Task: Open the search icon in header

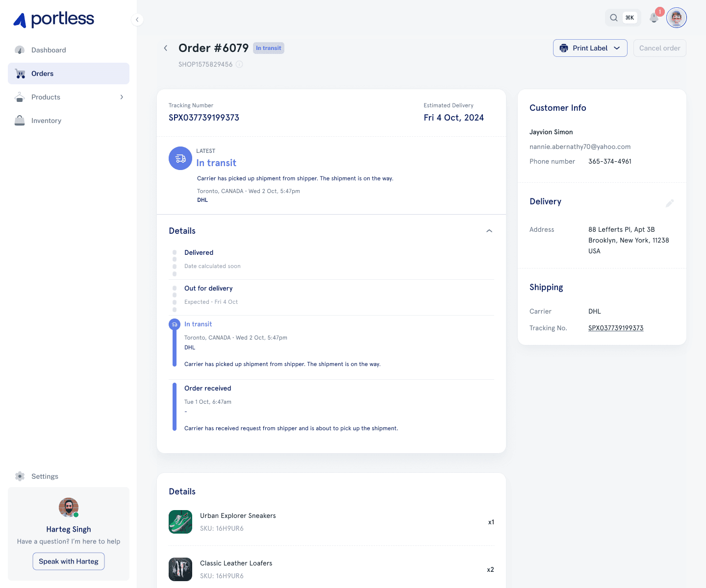Action: click(x=614, y=18)
